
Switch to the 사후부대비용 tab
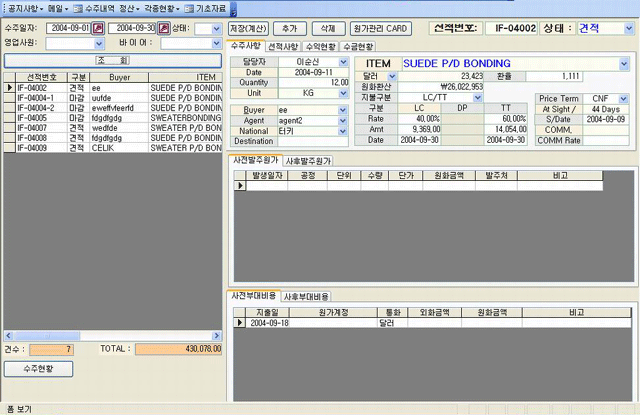(306, 297)
